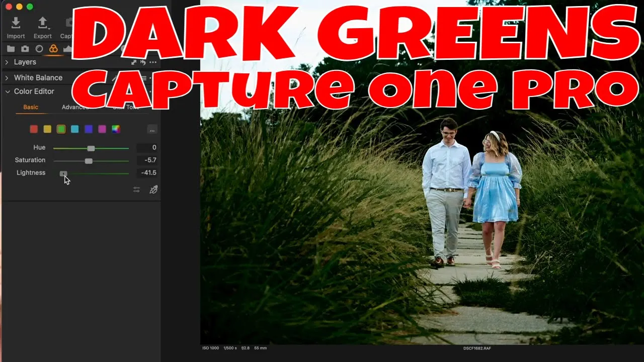This screenshot has width=644, height=362.
Task: Click the Hue label
Action: pos(39,148)
